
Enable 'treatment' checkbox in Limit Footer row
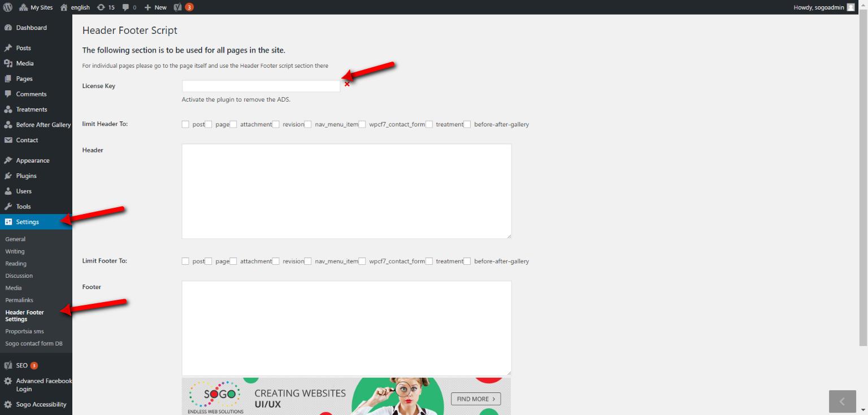(429, 261)
